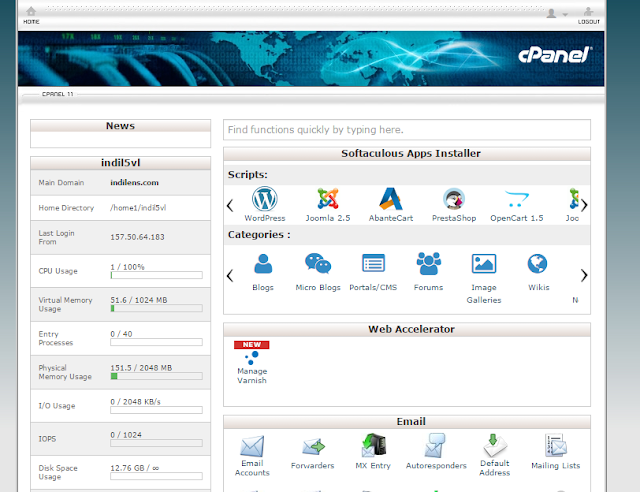640x492 pixels.
Task: Open Default Address settings
Action: 494,455
